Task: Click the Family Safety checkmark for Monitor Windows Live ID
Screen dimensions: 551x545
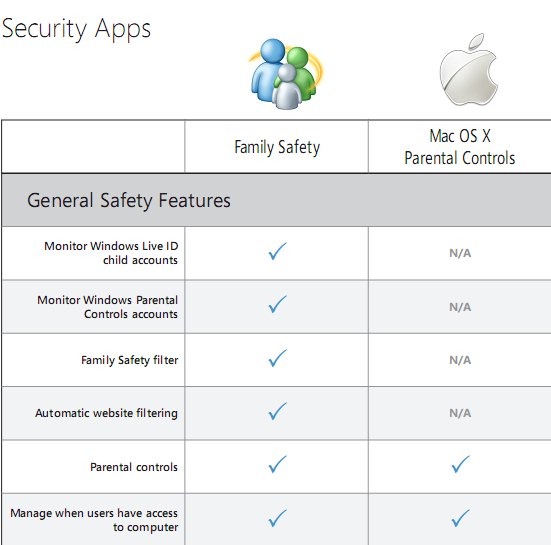Action: coord(278,251)
